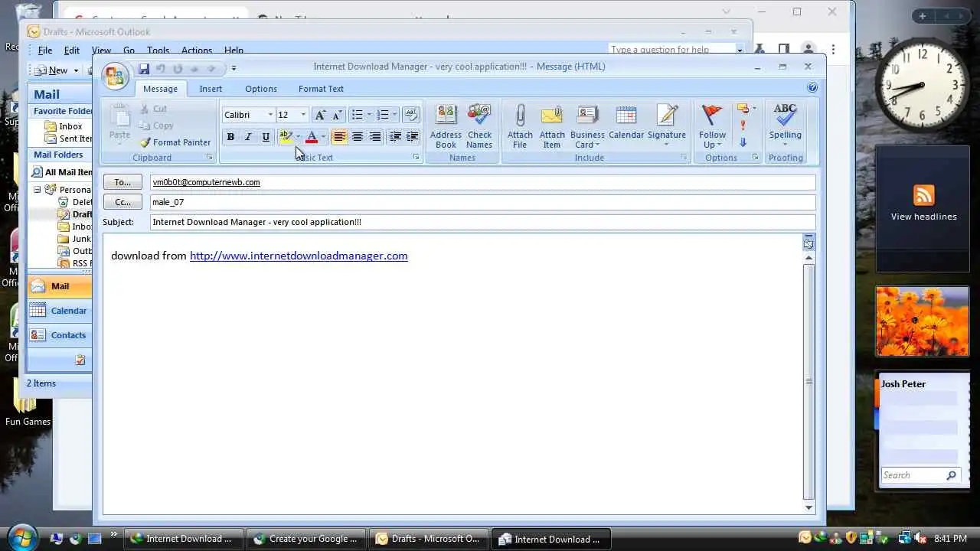Viewport: 980px width, 551px height.
Task: Shrink the font size
Action: (x=337, y=115)
